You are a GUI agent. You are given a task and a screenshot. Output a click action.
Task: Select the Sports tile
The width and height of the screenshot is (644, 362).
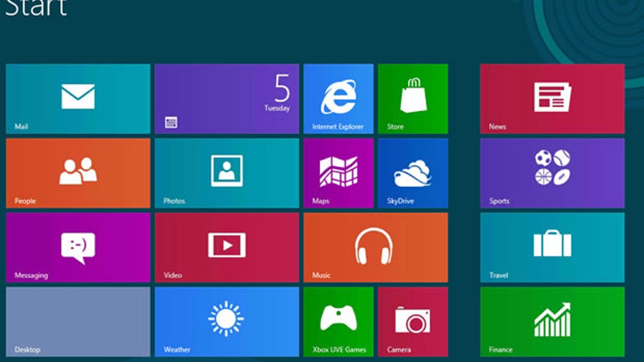tap(552, 173)
